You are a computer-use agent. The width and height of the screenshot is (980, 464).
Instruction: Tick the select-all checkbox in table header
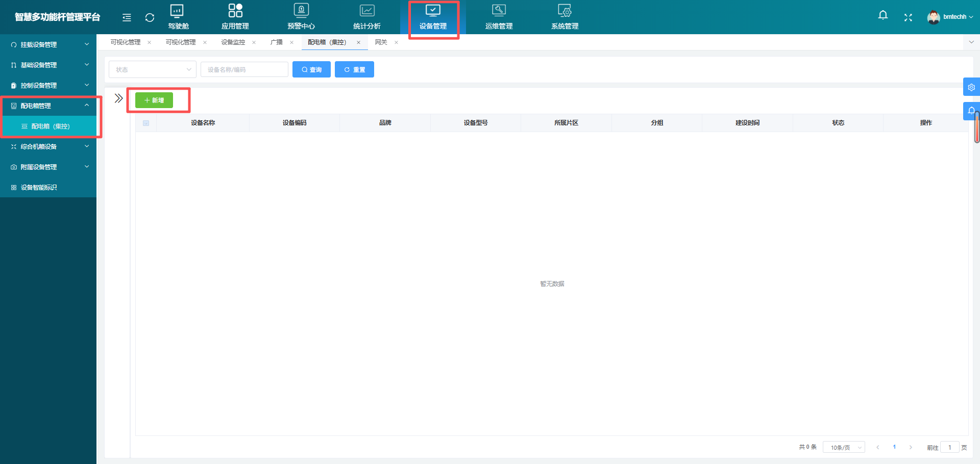[x=146, y=123]
